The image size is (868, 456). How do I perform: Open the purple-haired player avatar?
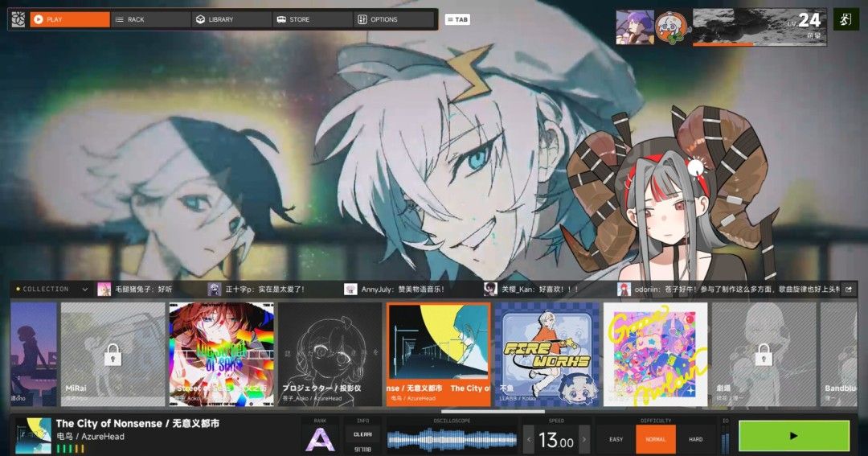click(634, 27)
